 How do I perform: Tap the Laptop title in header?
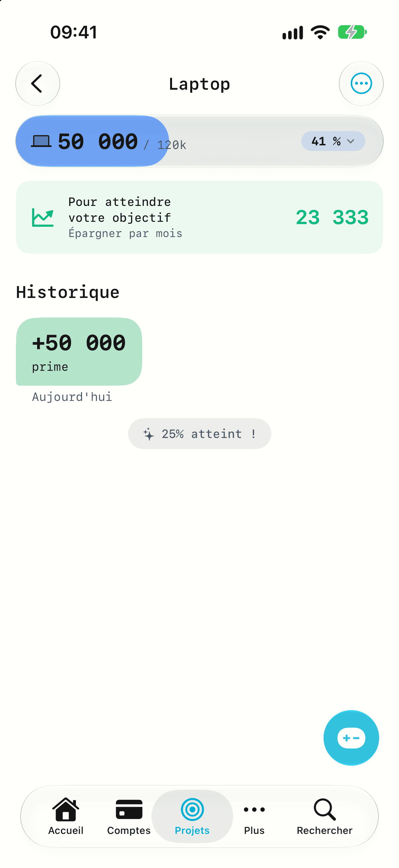pyautogui.click(x=199, y=84)
